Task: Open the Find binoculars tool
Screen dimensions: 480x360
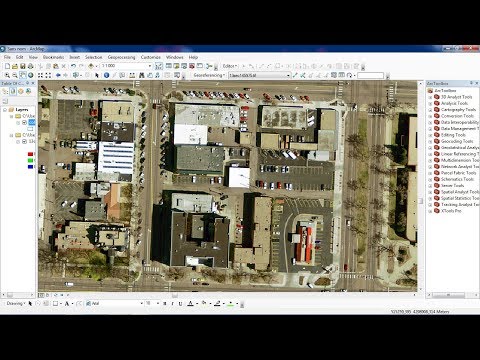Action: click(142, 75)
